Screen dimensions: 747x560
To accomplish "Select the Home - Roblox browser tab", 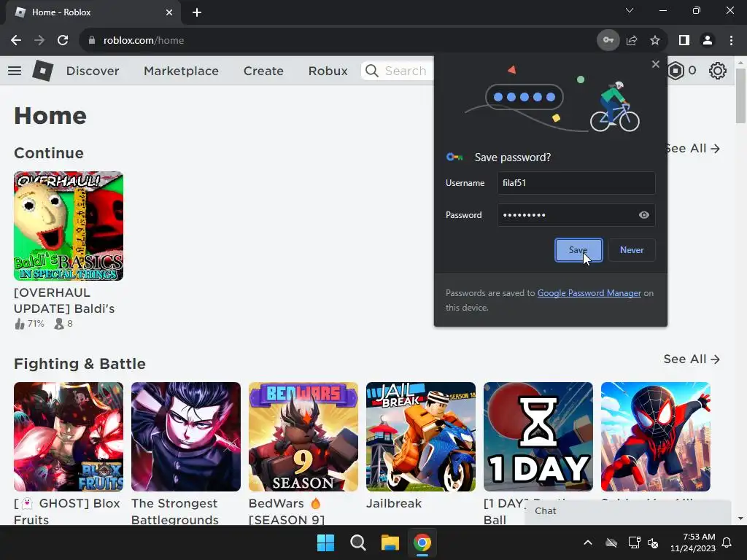I will coord(93,12).
